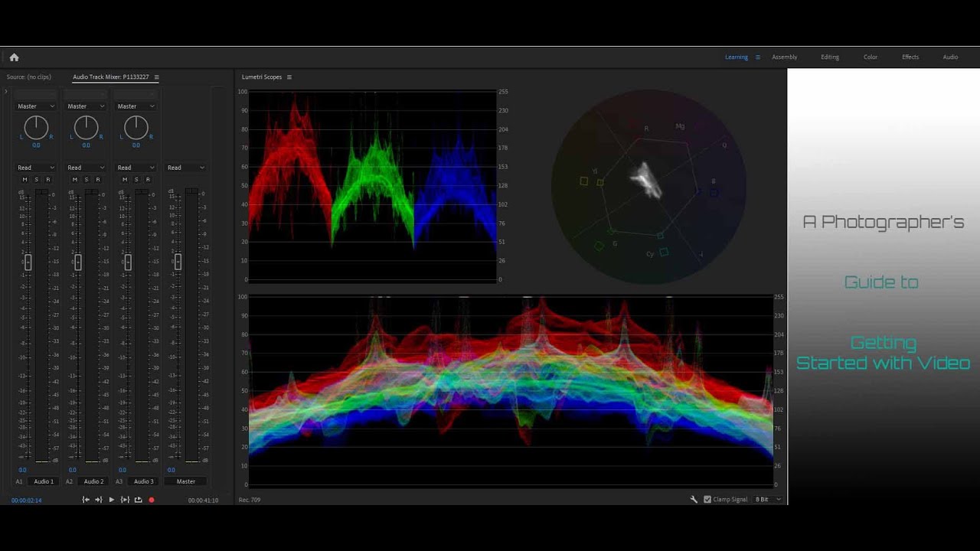Open the Lumetri Scopes wrench settings
980x551 pixels.
point(694,499)
